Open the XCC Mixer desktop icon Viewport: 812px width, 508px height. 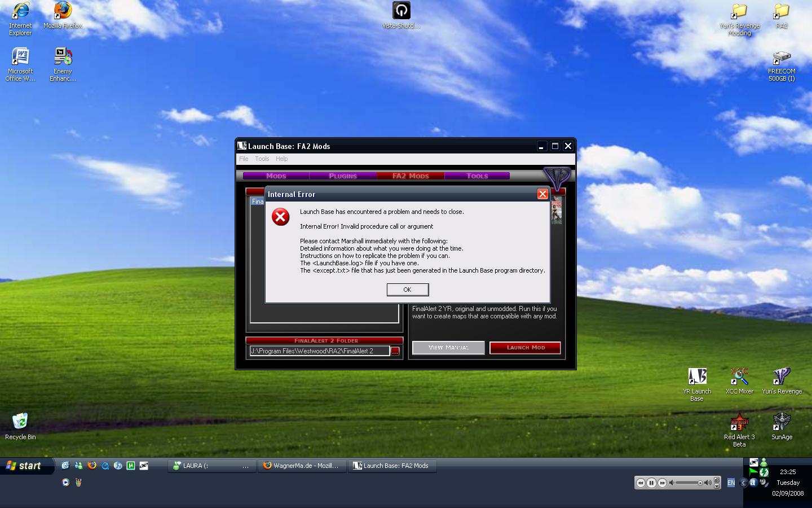click(x=739, y=377)
